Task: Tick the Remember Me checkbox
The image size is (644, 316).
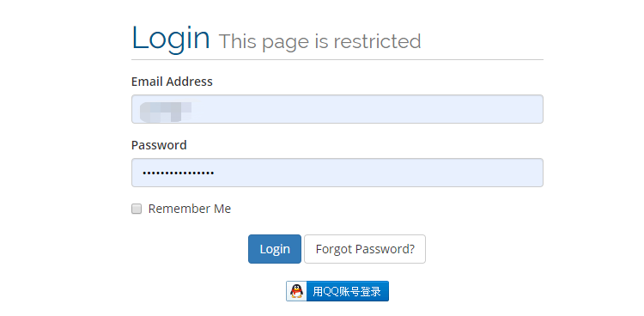Action: pyautogui.click(x=137, y=209)
